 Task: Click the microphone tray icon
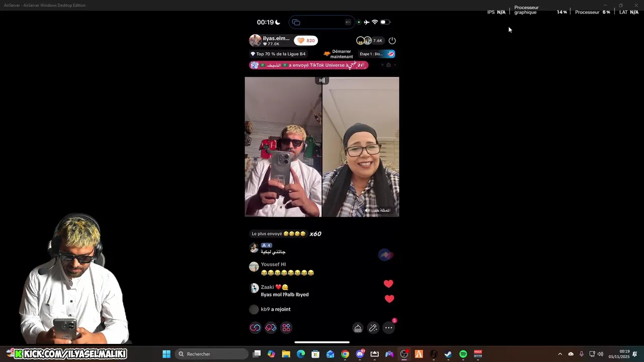582,354
